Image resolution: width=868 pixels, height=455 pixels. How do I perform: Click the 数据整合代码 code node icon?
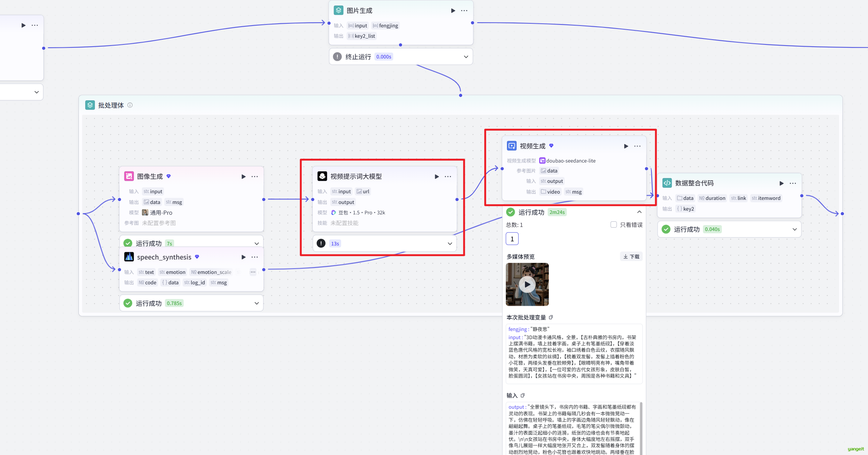click(x=667, y=183)
